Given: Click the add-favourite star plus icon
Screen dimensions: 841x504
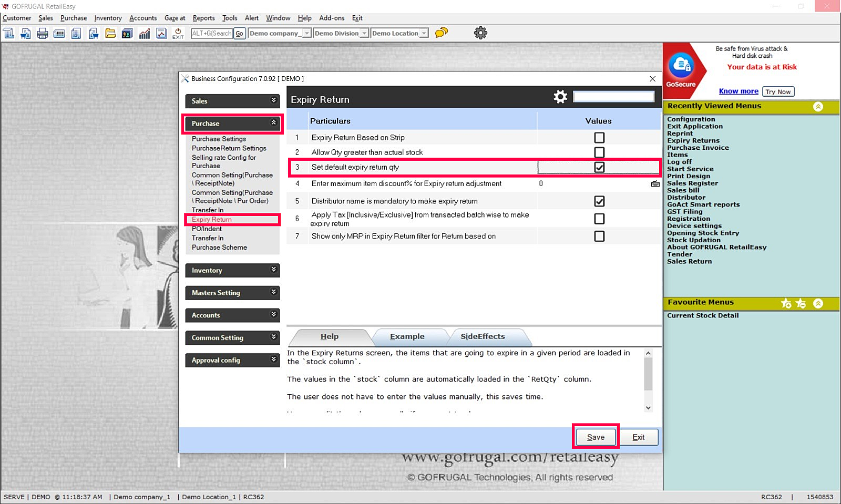Looking at the screenshot, I should (786, 303).
